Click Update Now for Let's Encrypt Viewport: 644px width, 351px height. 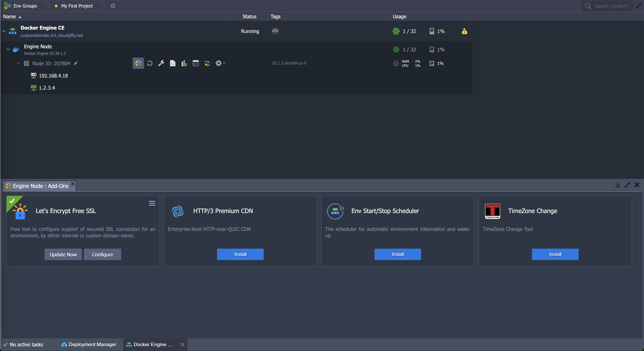coord(63,254)
